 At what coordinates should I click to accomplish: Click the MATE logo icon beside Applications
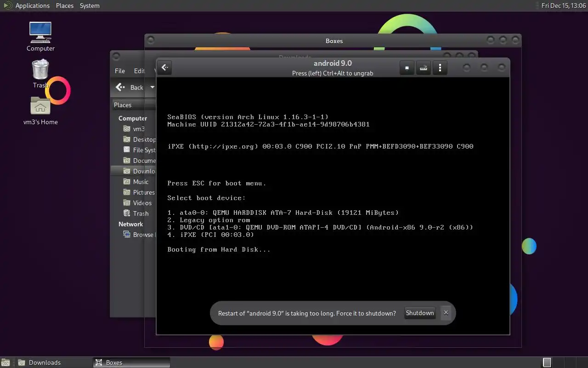(x=7, y=6)
